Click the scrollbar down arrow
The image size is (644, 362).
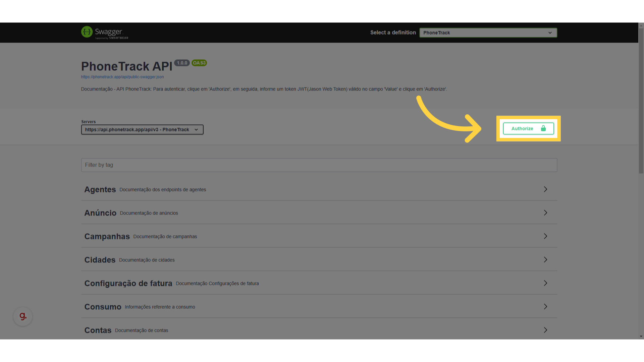(641, 336)
